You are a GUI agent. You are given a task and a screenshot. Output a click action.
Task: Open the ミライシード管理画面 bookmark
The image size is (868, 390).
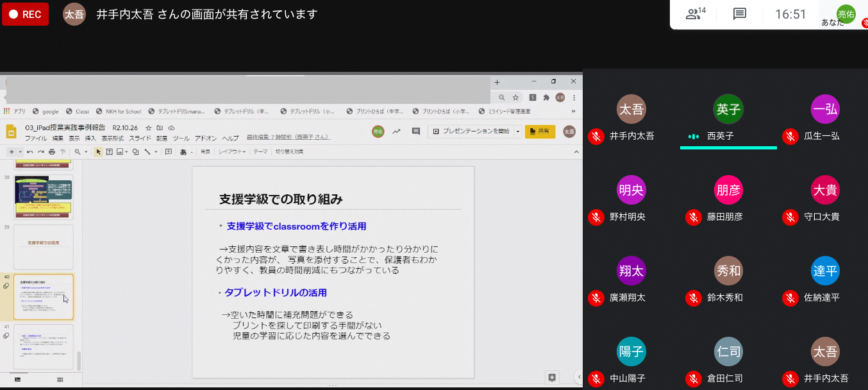[x=505, y=111]
